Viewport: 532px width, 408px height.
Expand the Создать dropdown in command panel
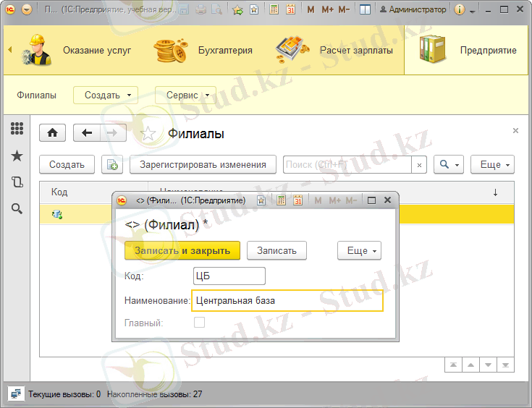[x=106, y=95]
